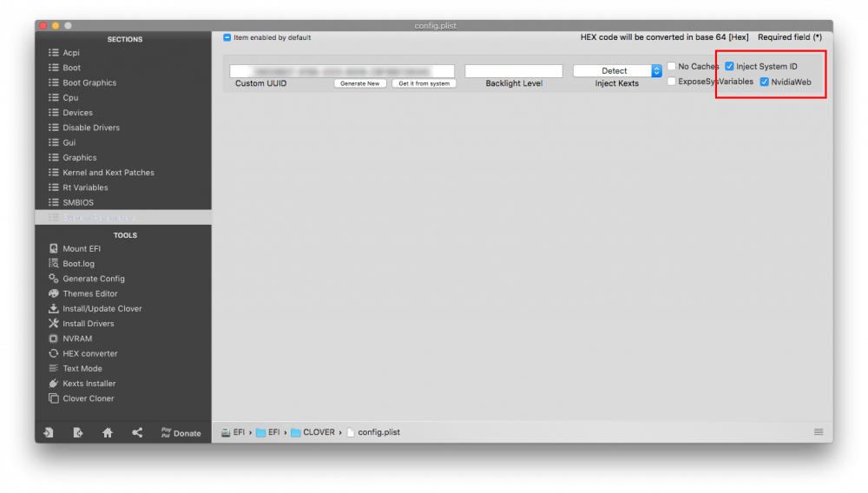
Task: Enable ExposeSysVariables checkbox
Action: point(672,82)
